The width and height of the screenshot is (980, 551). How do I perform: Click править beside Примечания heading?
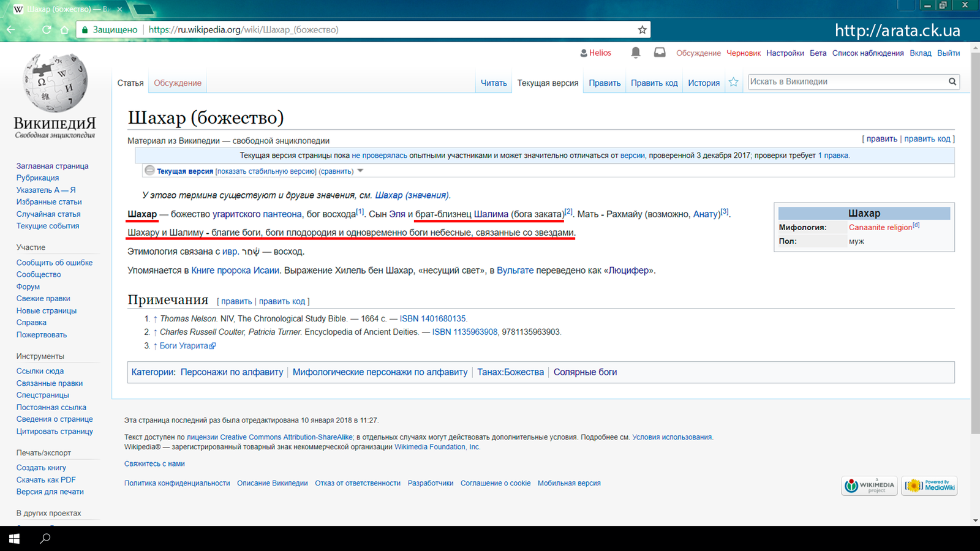pyautogui.click(x=236, y=301)
